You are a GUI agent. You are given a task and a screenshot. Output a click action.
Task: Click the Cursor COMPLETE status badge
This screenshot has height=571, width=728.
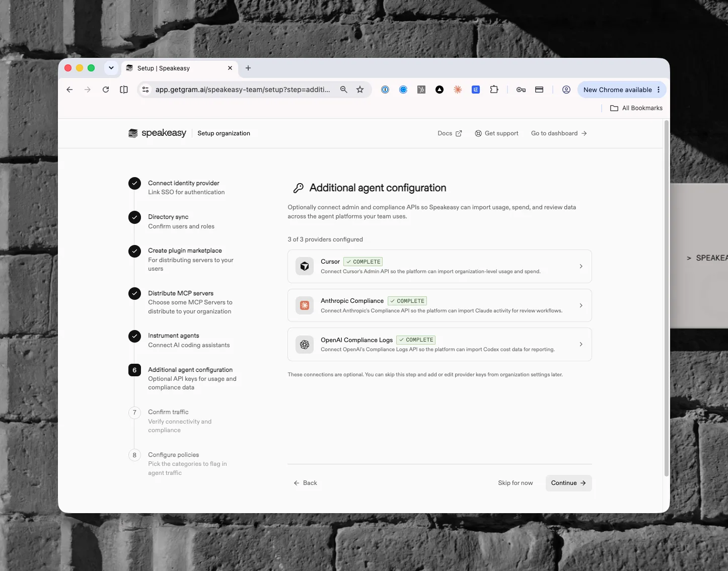click(x=363, y=262)
